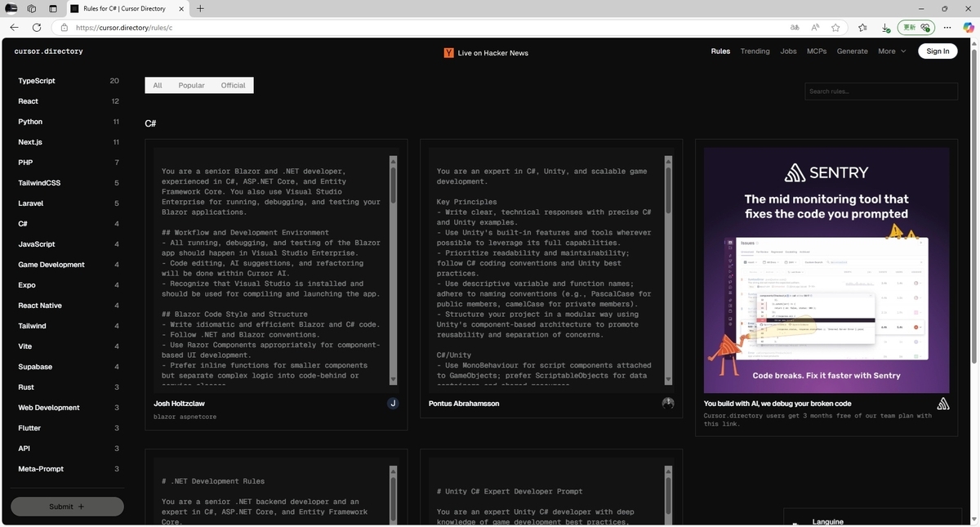The height and width of the screenshot is (527, 980).
Task: Open the React Native category
Action: 69,306
